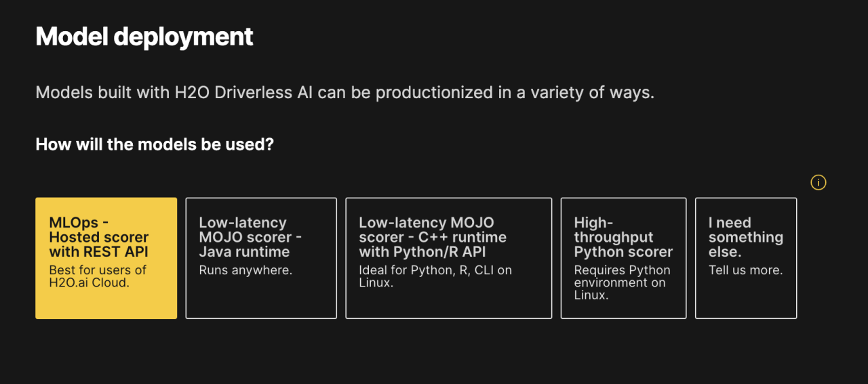Click "Requires Python environment on Linux" description

point(622,282)
